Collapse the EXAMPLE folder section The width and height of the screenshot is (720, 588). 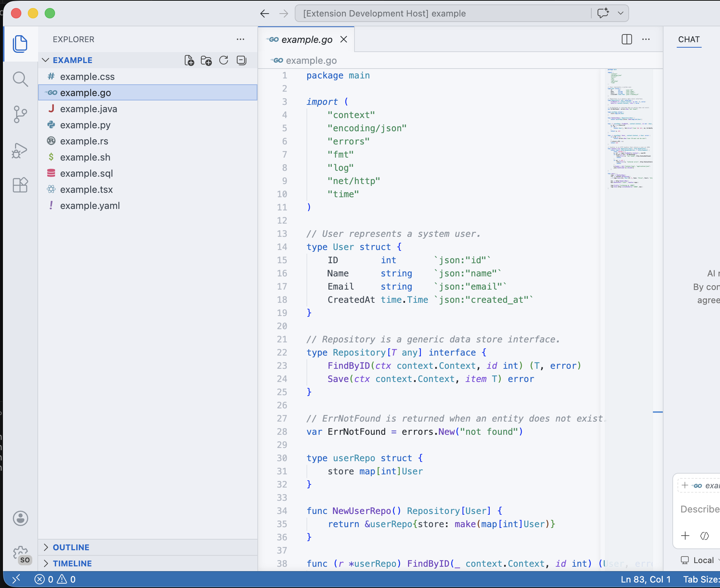coord(46,60)
